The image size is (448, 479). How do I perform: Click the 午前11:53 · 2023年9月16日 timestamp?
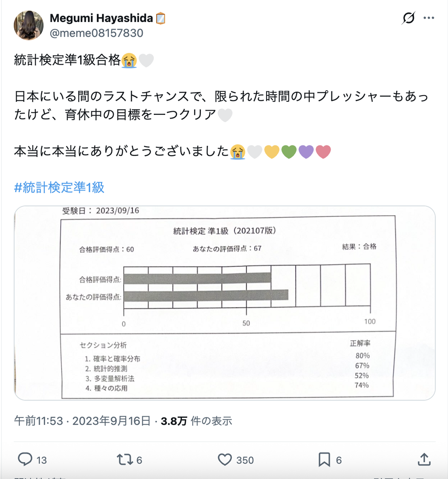pos(82,421)
